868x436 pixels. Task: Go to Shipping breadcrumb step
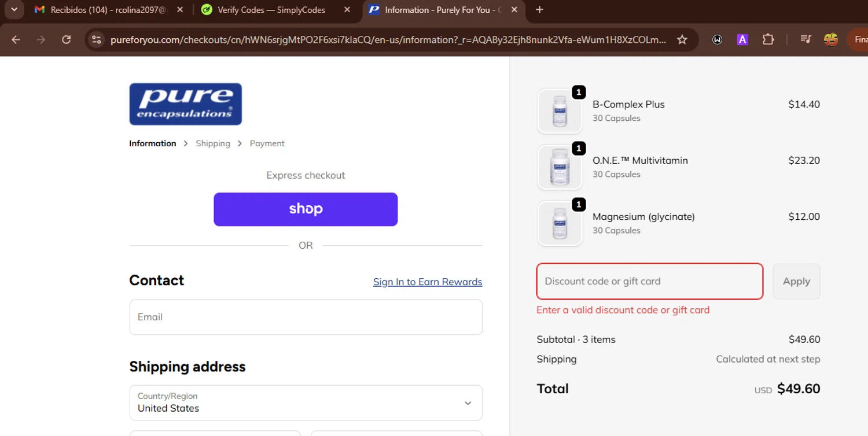pos(213,143)
